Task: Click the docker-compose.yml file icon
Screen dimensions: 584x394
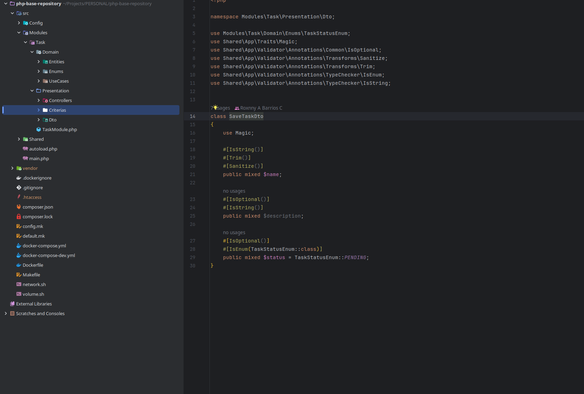Action: tap(19, 246)
